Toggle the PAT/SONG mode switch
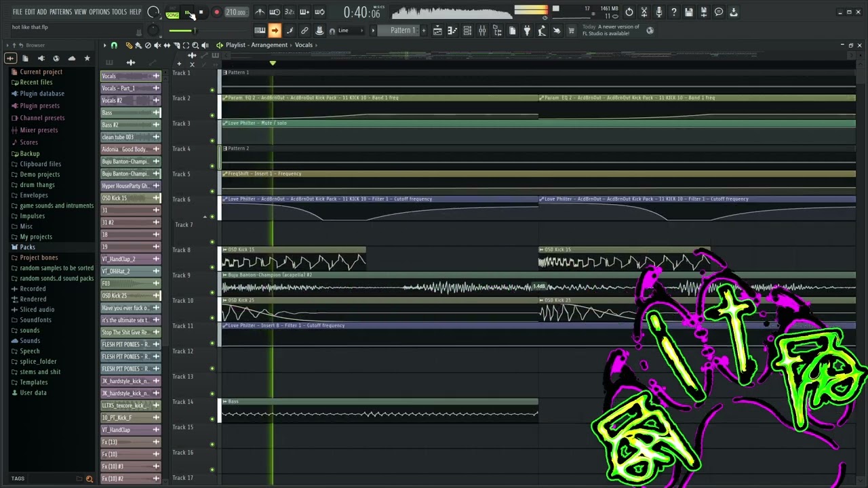 tap(172, 12)
